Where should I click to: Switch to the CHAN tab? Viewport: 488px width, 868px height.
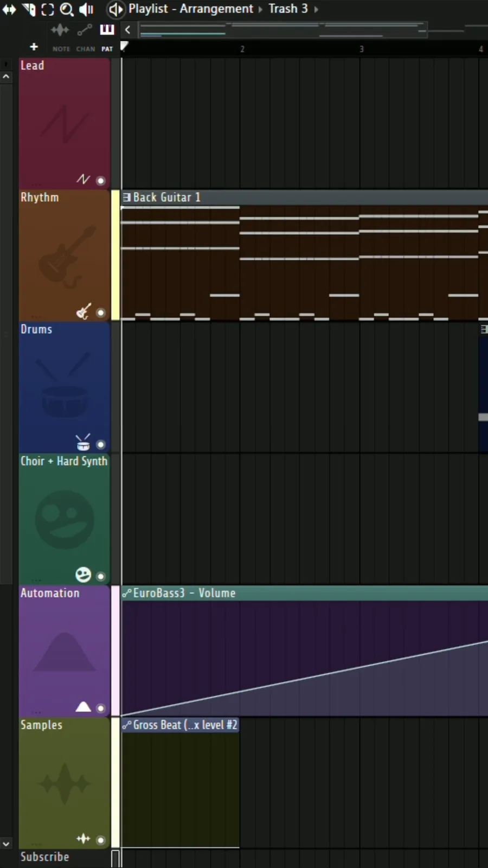coord(86,49)
